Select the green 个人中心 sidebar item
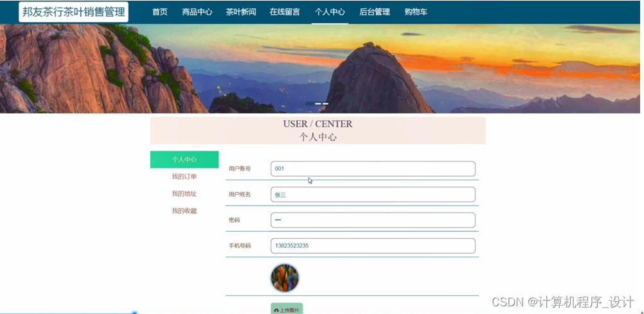 point(184,160)
